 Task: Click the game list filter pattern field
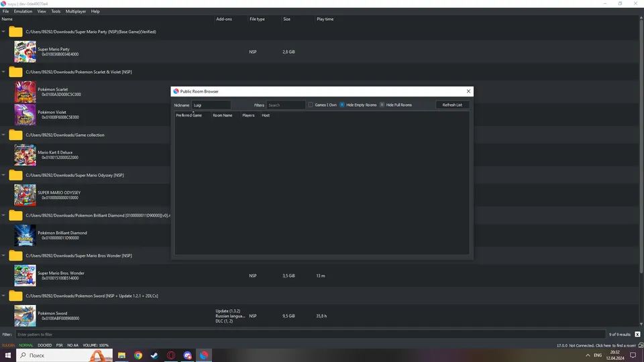(x=311, y=335)
